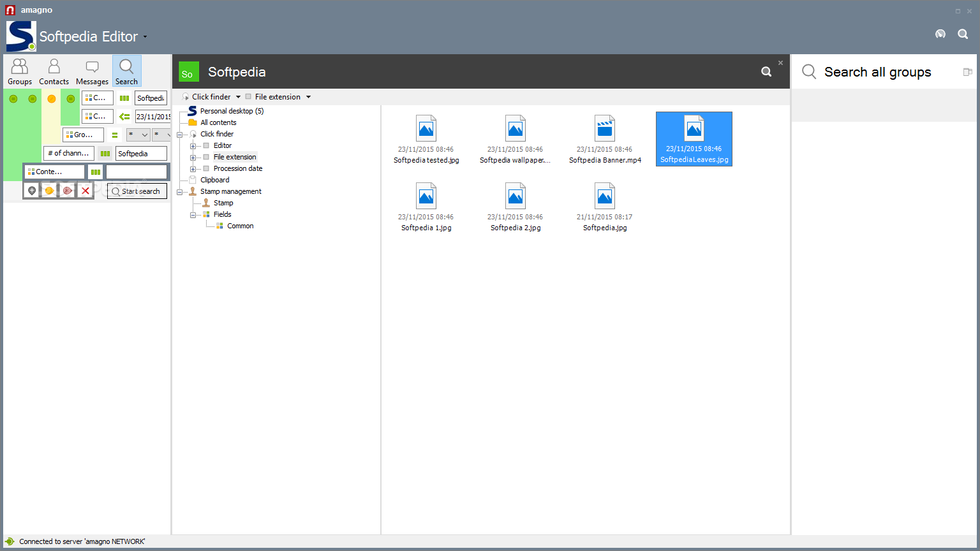Open the Click finder toolbar dropdown arrow
The height and width of the screenshot is (551, 980).
pyautogui.click(x=238, y=97)
